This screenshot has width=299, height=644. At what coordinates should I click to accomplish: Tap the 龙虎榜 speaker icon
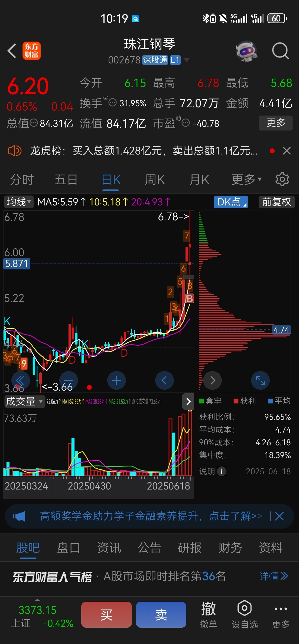click(x=15, y=151)
